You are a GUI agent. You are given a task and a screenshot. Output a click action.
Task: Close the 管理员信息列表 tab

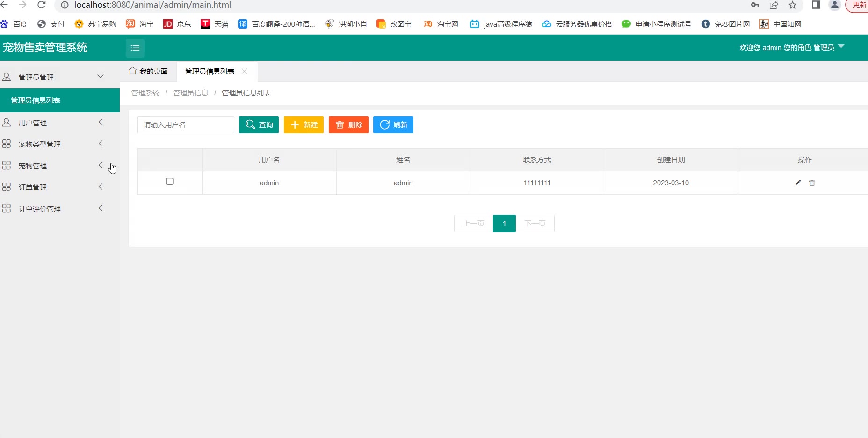pos(244,71)
